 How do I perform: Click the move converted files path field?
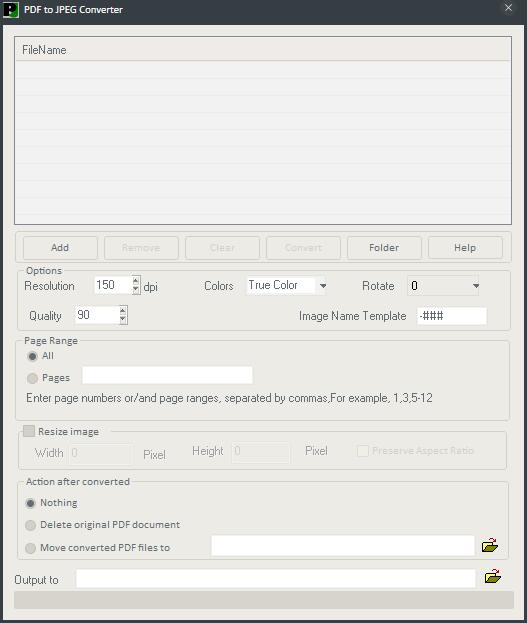tap(343, 546)
